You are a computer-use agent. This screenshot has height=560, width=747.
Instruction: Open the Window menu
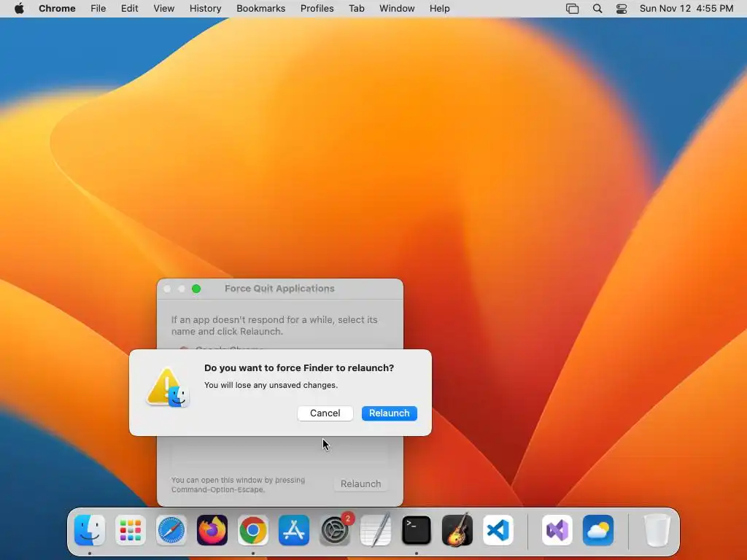click(397, 9)
